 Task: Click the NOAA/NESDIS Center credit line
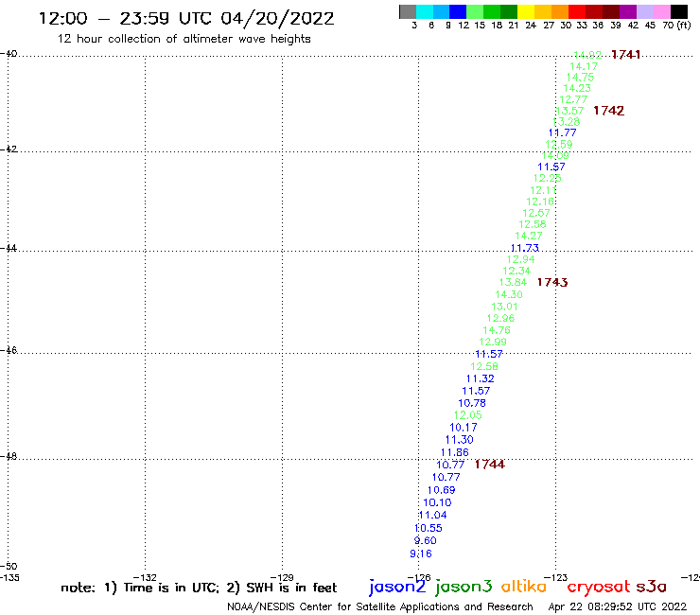click(x=380, y=606)
